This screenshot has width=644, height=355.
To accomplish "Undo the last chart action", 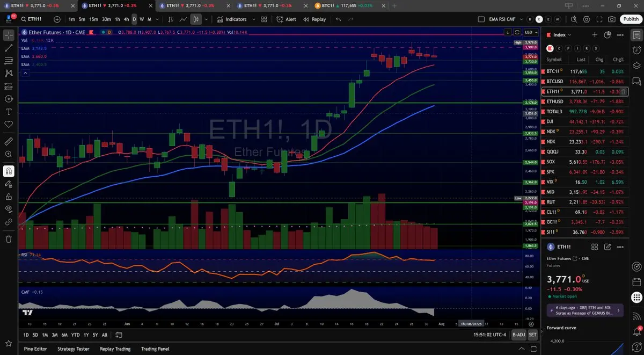I will [x=338, y=19].
